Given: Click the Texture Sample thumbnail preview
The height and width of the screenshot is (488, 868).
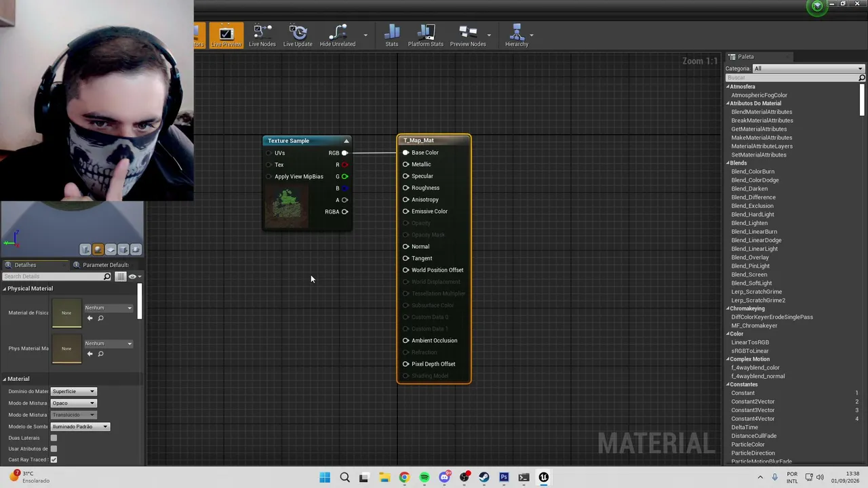Looking at the screenshot, I should 287,205.
